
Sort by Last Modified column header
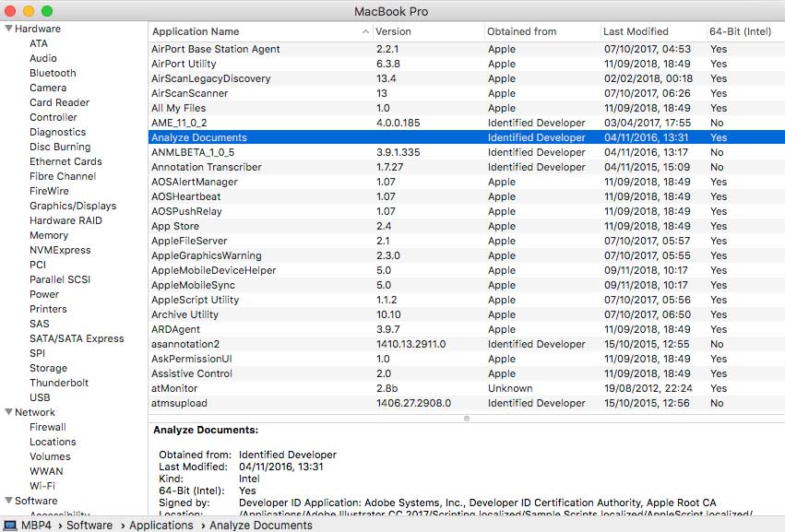coord(636,31)
